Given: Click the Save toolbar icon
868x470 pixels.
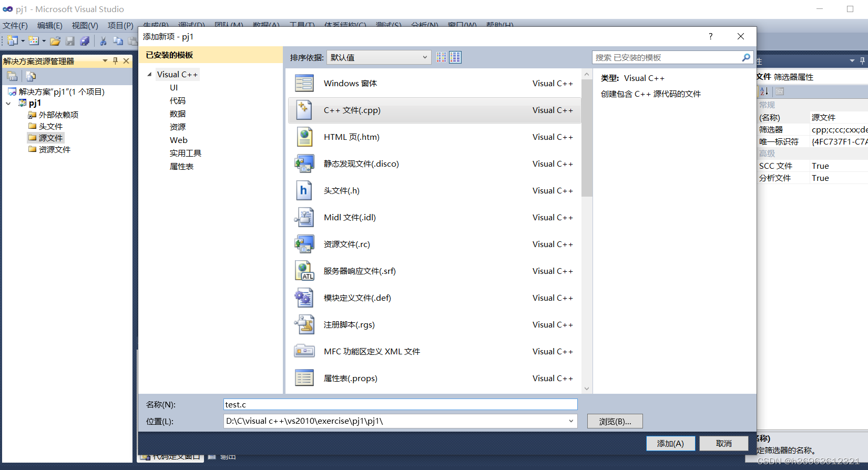Looking at the screenshot, I should point(70,41).
